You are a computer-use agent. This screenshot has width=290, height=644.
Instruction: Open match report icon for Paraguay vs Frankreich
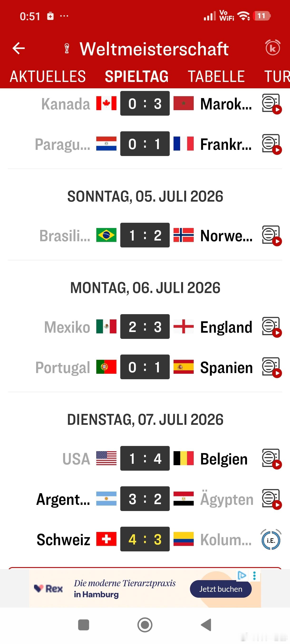point(272,144)
